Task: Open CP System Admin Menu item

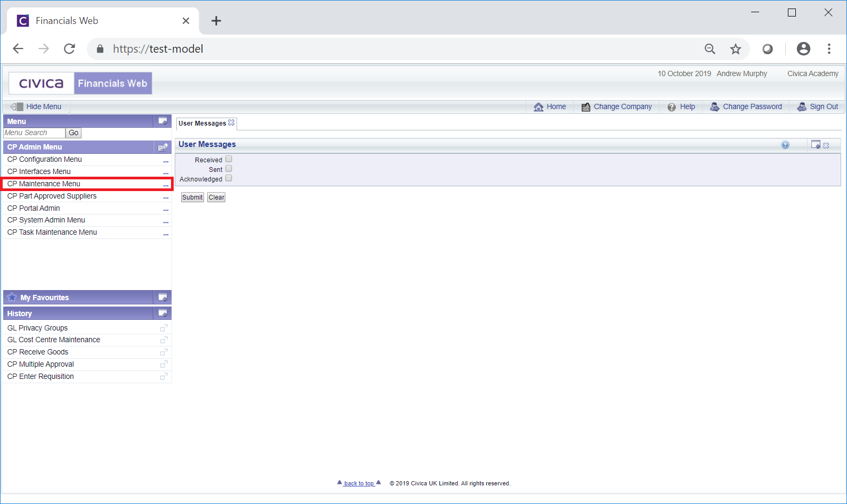Action: [x=46, y=220]
